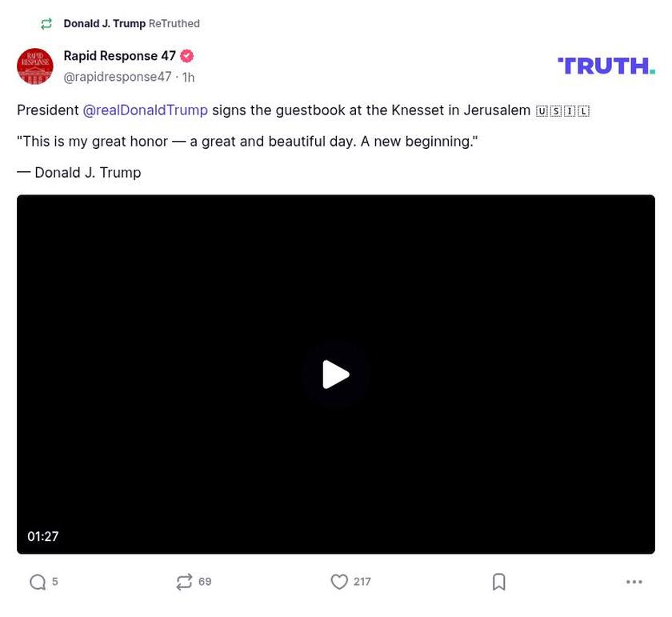Click the 1h timestamp on the post
Image resolution: width=672 pixels, height=617 pixels.
pyautogui.click(x=188, y=77)
